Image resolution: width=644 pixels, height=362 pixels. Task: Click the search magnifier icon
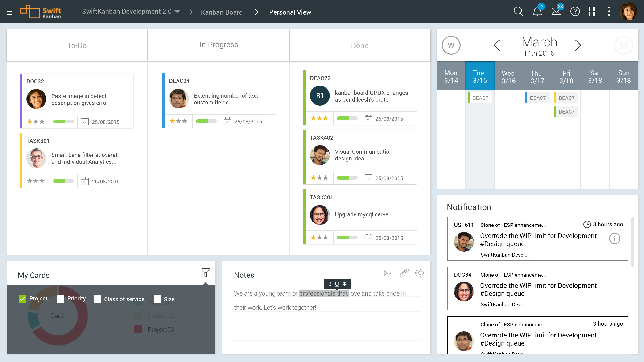pyautogui.click(x=518, y=12)
